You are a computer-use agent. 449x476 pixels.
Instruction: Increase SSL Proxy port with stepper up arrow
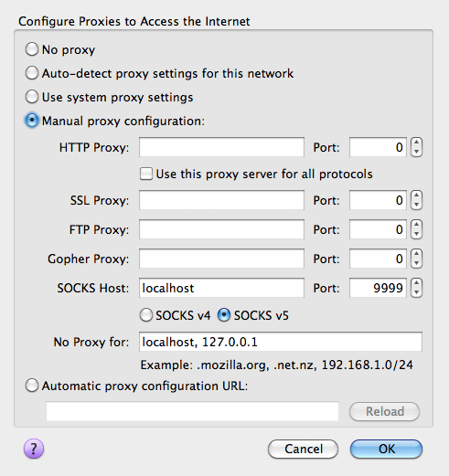(x=416, y=196)
